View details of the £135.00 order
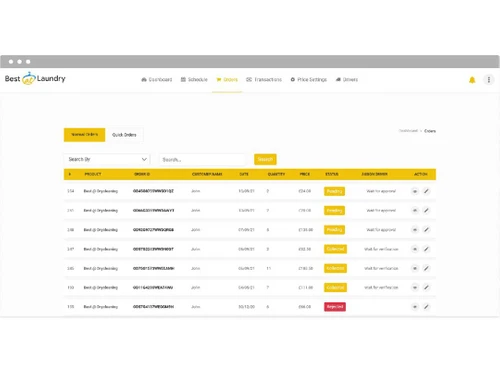500x375 pixels. (415, 230)
